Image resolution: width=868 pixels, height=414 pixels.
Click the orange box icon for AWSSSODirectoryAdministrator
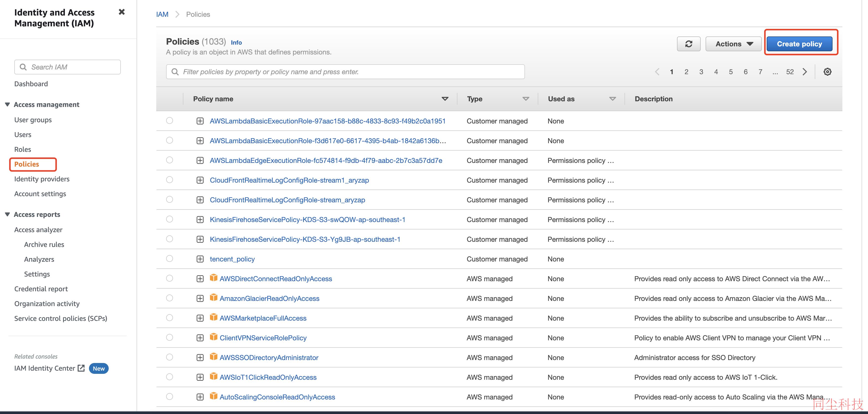[213, 356]
